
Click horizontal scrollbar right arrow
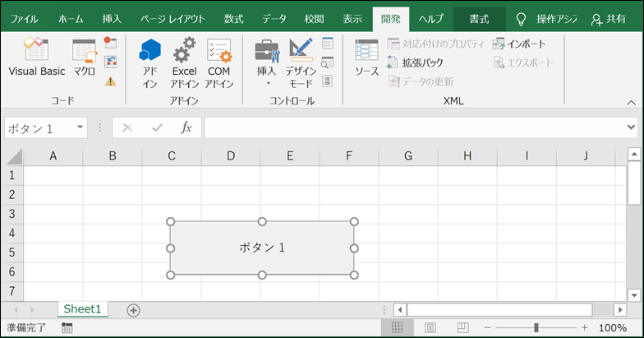coord(620,309)
